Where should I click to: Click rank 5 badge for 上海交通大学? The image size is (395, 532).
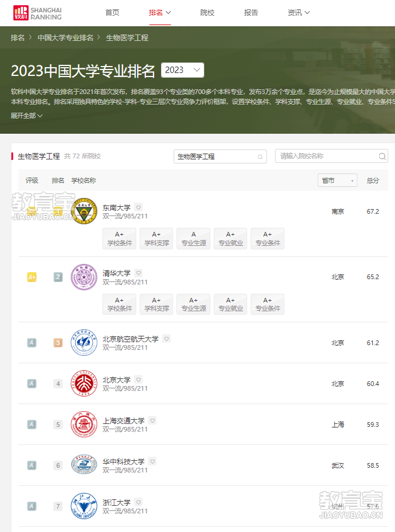pyautogui.click(x=58, y=425)
